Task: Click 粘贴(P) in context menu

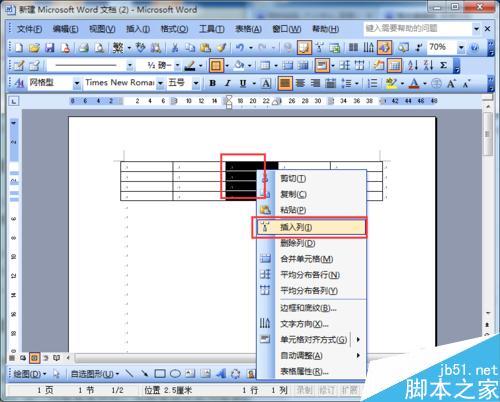Action: 311,210
